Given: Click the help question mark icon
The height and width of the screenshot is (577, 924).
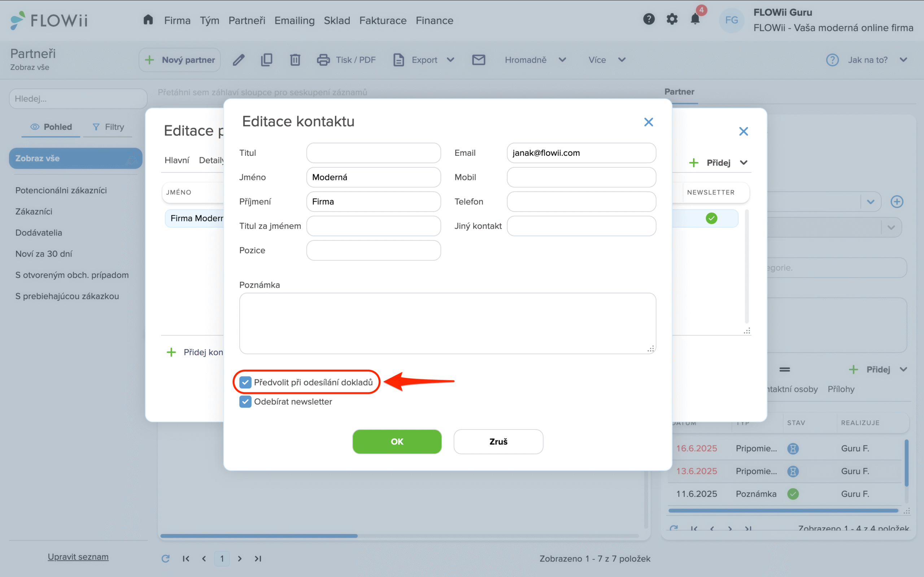Looking at the screenshot, I should 649,19.
